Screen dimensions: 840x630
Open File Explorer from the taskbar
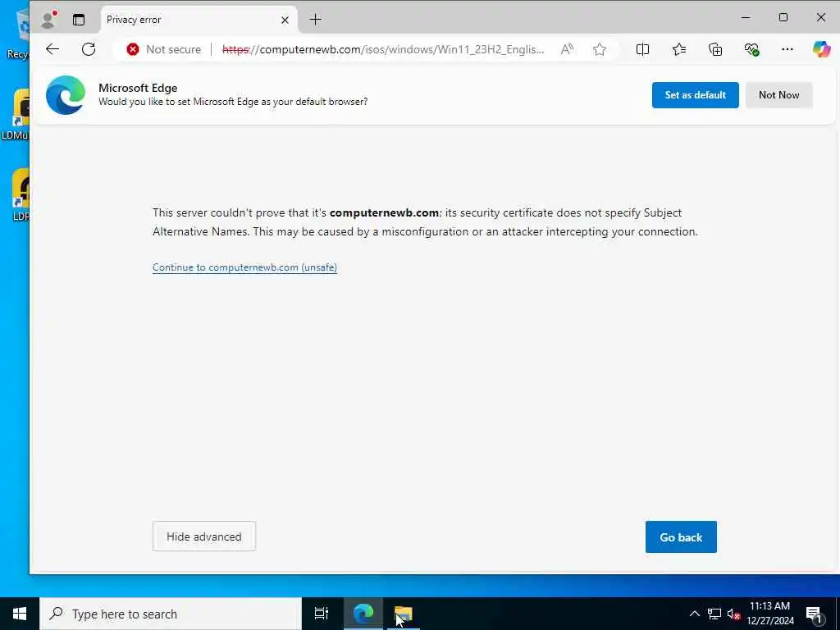pos(404,614)
